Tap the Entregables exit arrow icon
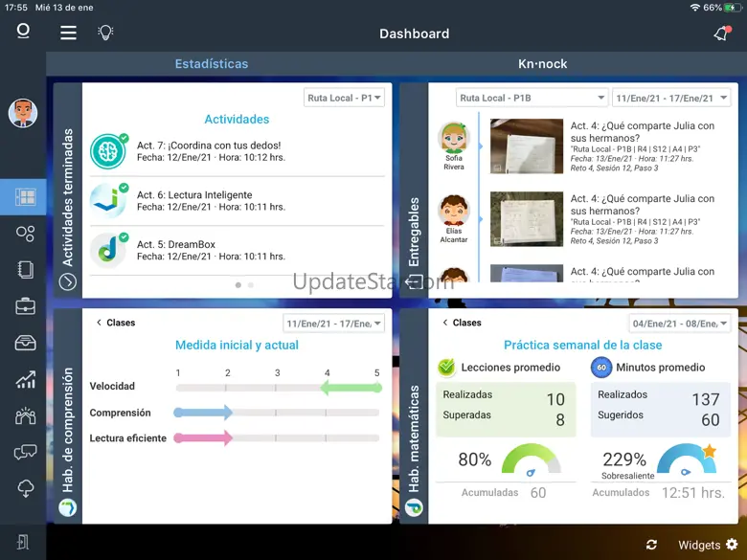This screenshot has width=747, height=560. 414,281
